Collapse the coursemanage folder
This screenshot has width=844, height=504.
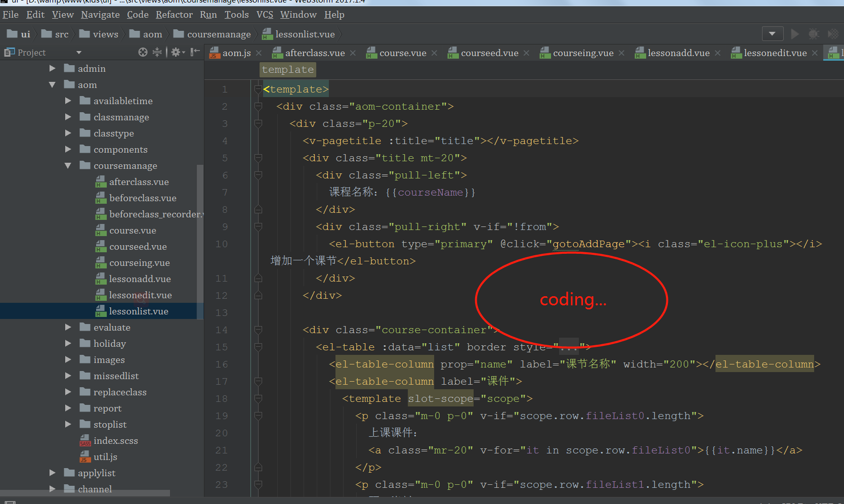(68, 166)
